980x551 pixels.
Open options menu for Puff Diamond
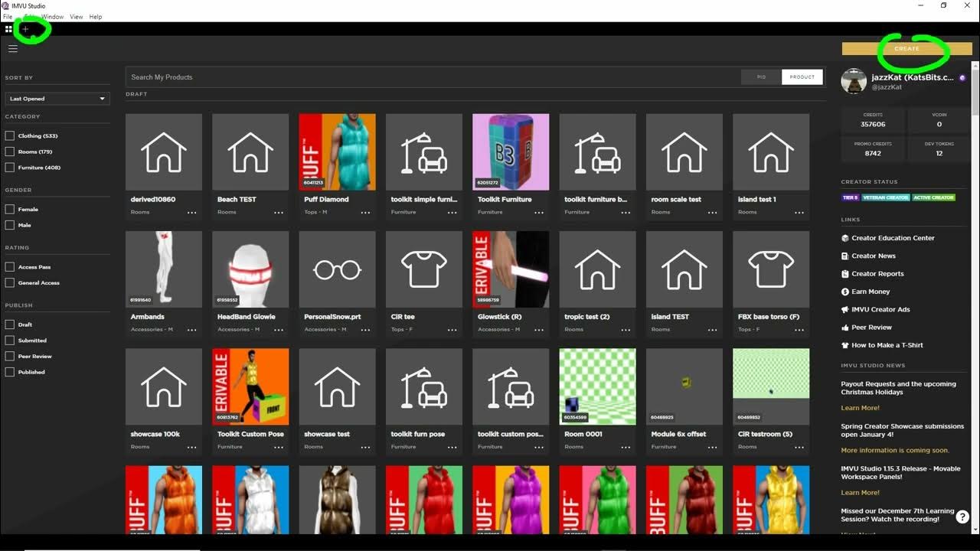click(365, 213)
